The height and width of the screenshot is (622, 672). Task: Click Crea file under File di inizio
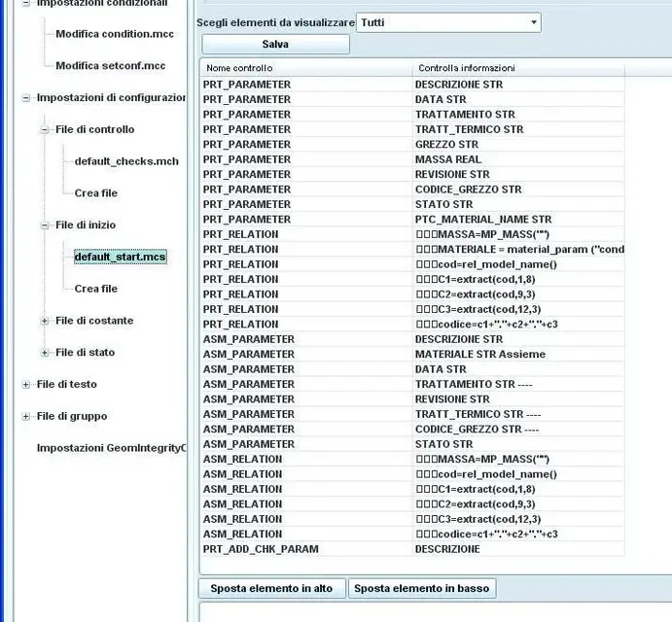click(96, 289)
